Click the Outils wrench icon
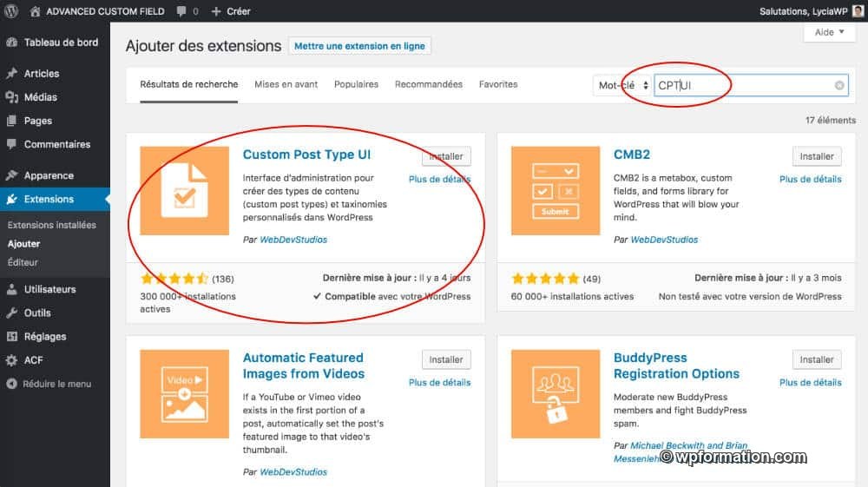 (x=11, y=313)
